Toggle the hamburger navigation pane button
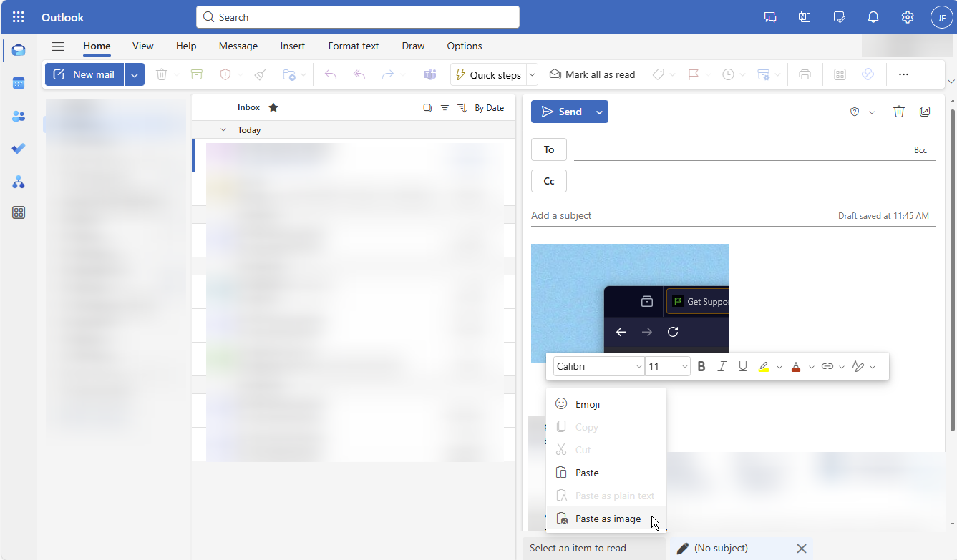957x560 pixels. 58,46
